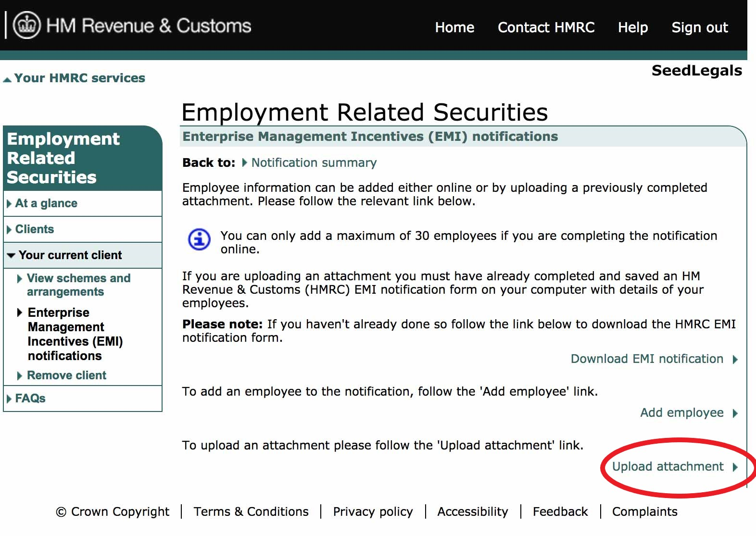Expand the At a glance item
Screen dimensions: 756x536
[46, 203]
